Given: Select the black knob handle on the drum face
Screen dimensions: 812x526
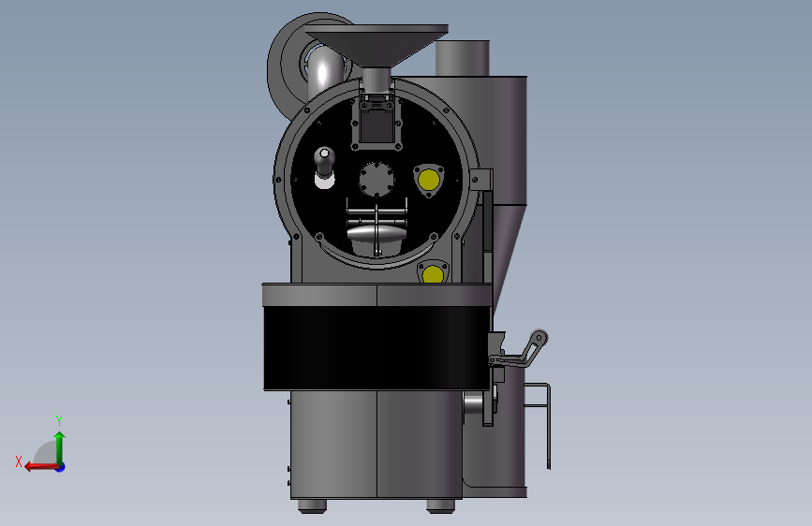Looking at the screenshot, I should (x=324, y=162).
